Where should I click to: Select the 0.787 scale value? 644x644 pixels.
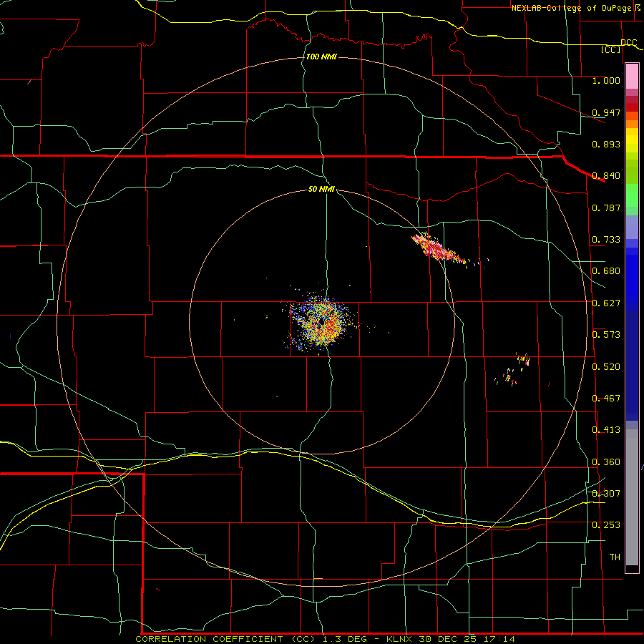[606, 208]
